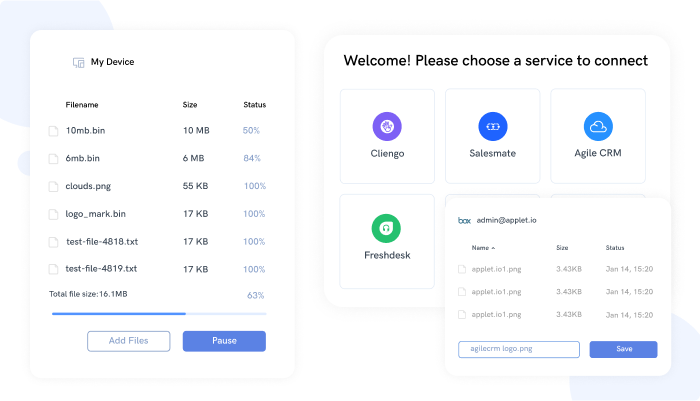Click the test-file-4818.txt file icon
Viewport: 700px width, 401px height.
click(54, 242)
